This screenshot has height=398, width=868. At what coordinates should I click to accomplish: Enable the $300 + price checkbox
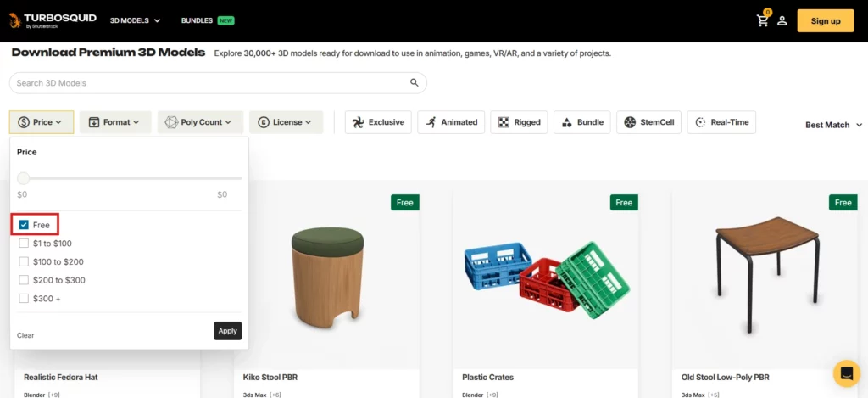24,298
